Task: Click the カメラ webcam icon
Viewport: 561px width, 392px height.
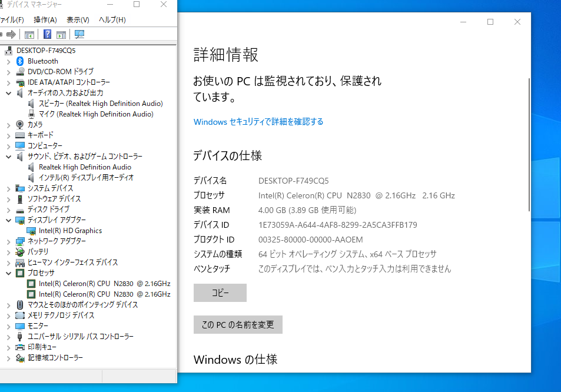Action: coord(20,124)
